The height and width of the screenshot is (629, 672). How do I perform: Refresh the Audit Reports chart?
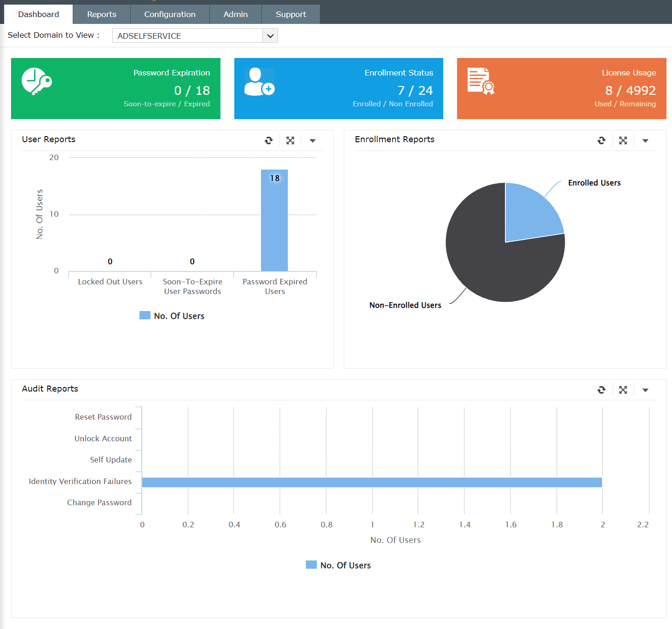(x=602, y=390)
